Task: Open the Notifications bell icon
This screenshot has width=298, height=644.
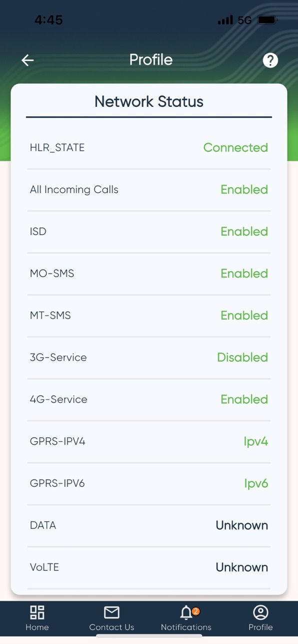Action: (186, 613)
